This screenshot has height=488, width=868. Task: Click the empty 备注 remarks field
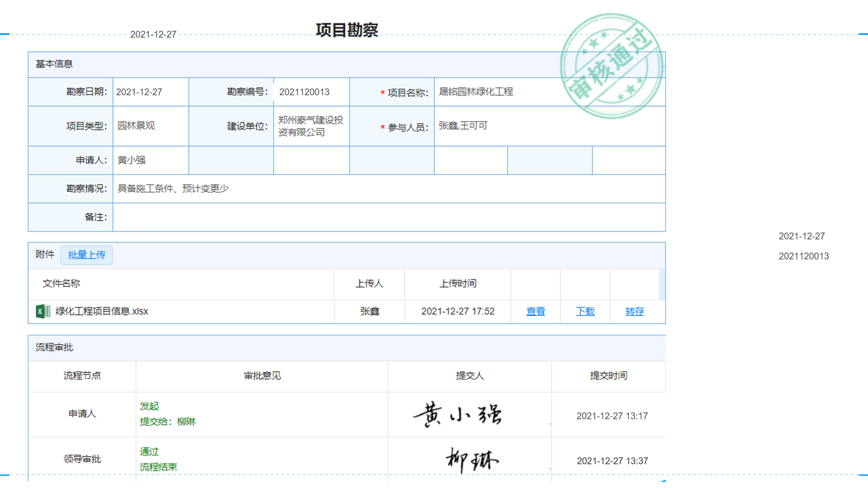[x=389, y=217]
